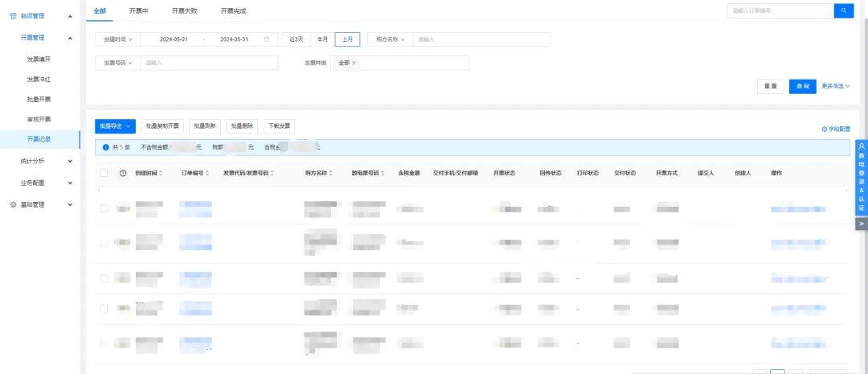868x374 pixels.
Task: Click the start date 2024-05-01 field
Action: 174,39
